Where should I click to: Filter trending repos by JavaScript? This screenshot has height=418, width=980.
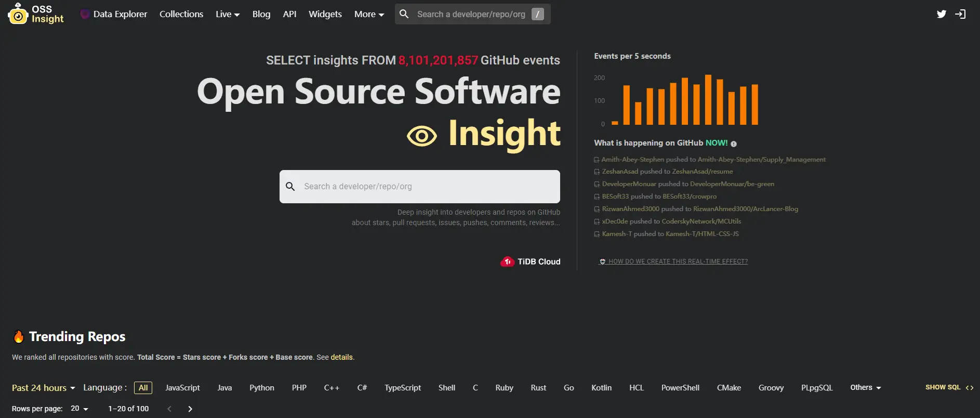182,388
